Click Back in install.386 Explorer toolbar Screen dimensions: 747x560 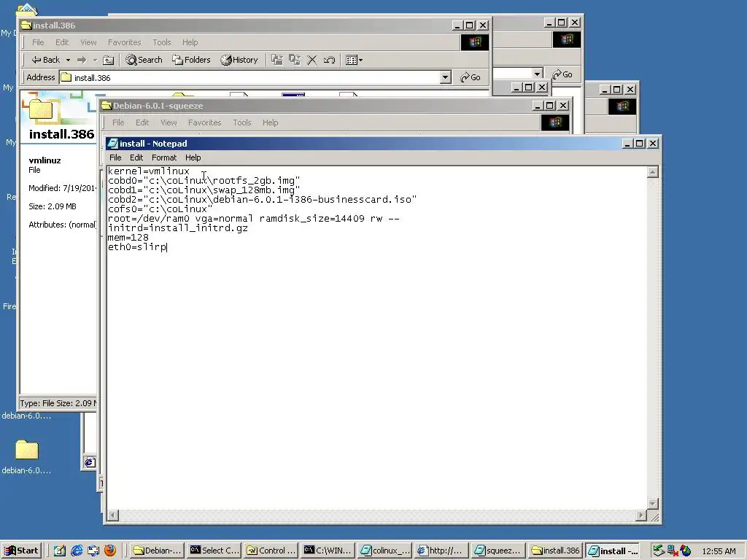[46, 60]
